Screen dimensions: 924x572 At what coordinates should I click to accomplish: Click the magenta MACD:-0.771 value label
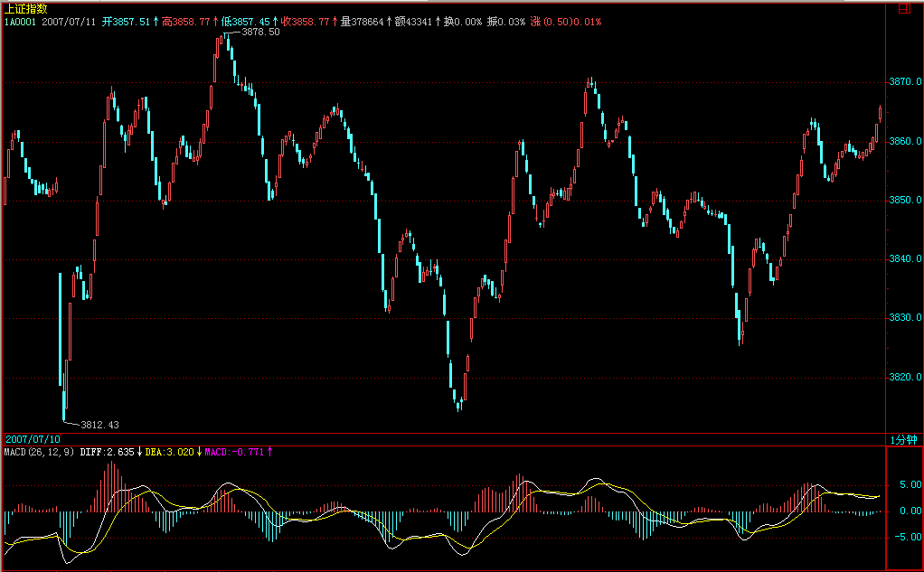pyautogui.click(x=233, y=451)
